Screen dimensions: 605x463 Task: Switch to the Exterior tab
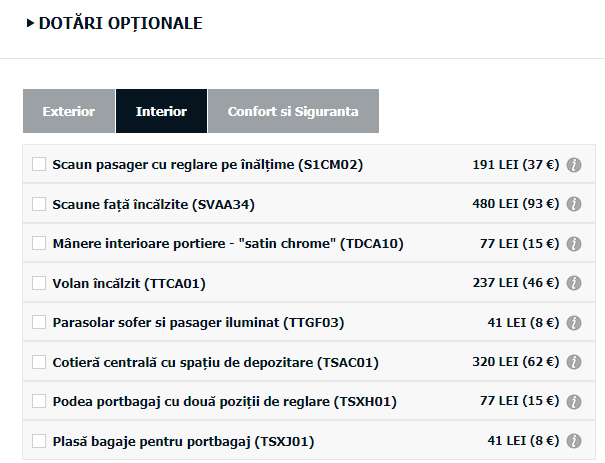pyautogui.click(x=69, y=111)
